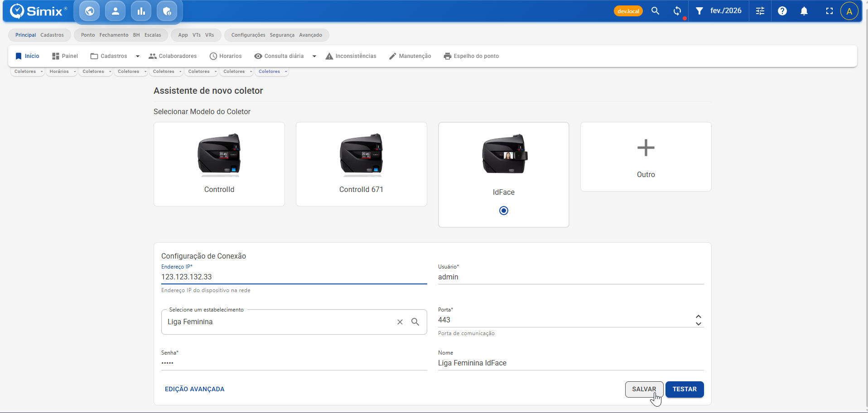Open Inconsistências warning item
The height and width of the screenshot is (413, 868).
click(351, 56)
